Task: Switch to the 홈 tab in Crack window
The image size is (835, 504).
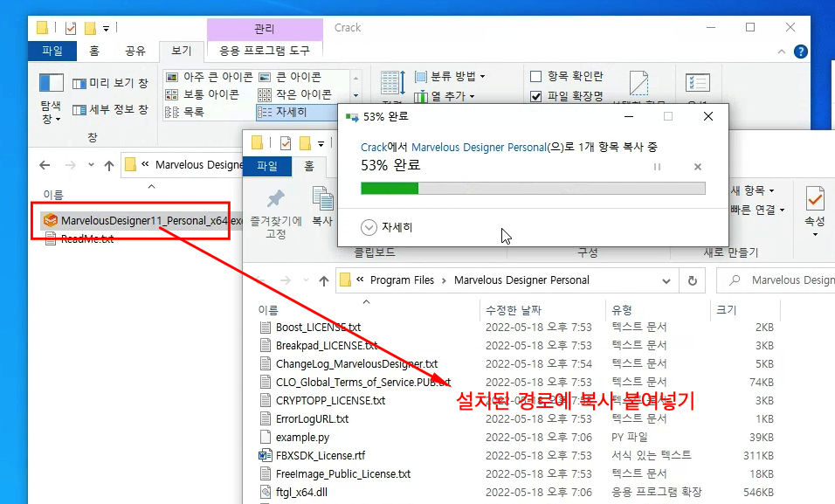Action: point(94,52)
